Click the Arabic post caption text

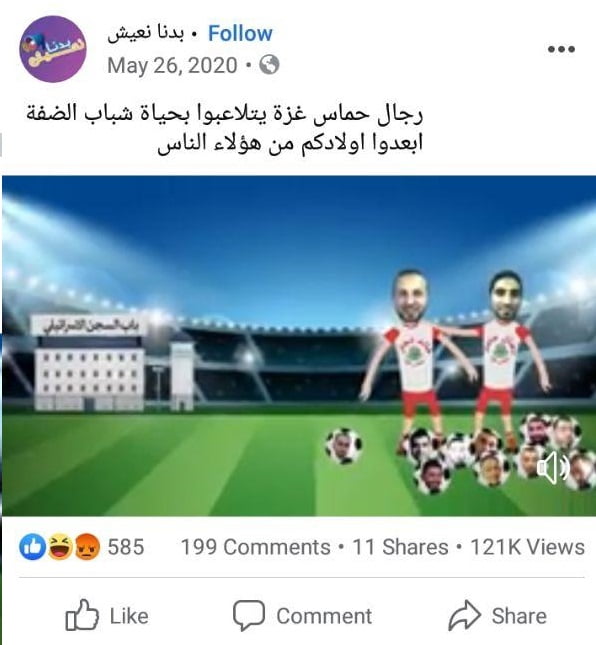pyautogui.click(x=225, y=128)
